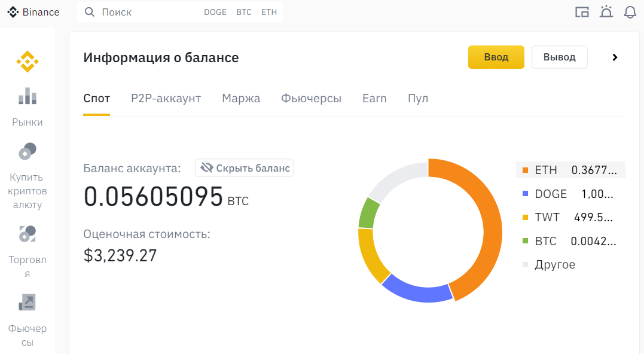Viewport: 644px width, 354px height.
Task: Open the alarm alerts icon
Action: click(x=606, y=12)
